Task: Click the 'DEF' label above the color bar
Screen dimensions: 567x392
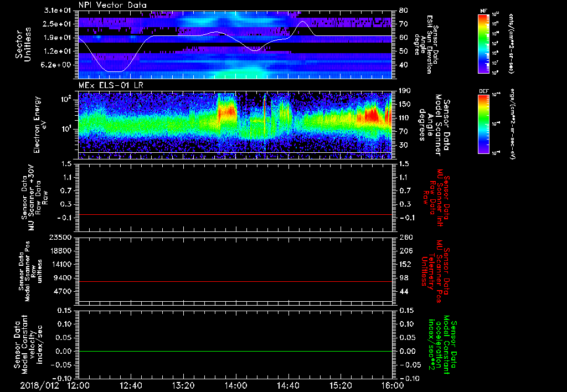Action: pyautogui.click(x=484, y=91)
